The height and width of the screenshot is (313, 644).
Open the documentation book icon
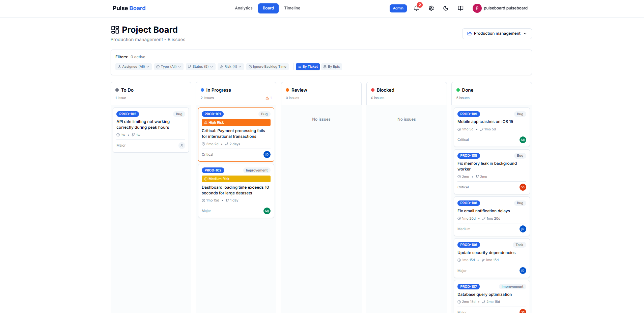pos(460,8)
